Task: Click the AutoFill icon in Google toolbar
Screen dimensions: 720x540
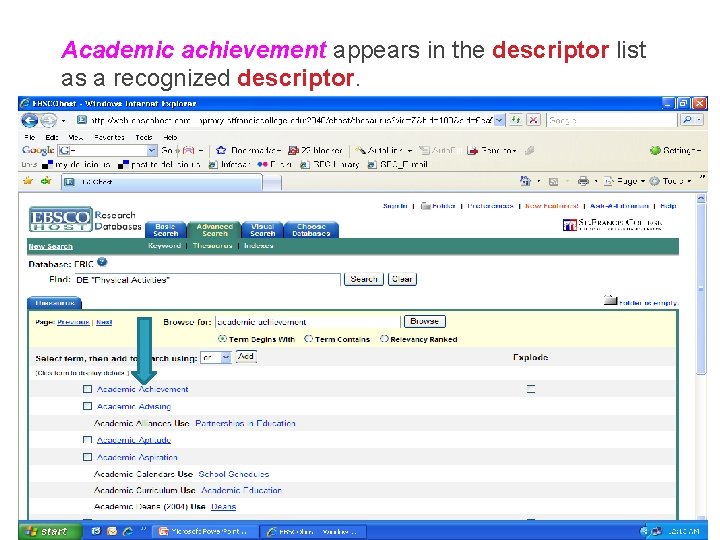Action: pyautogui.click(x=424, y=150)
